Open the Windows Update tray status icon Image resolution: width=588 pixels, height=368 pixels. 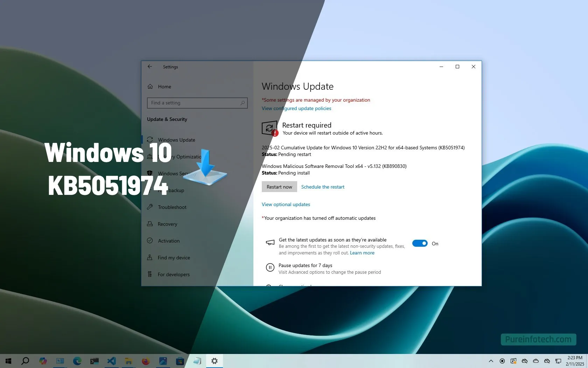513,361
